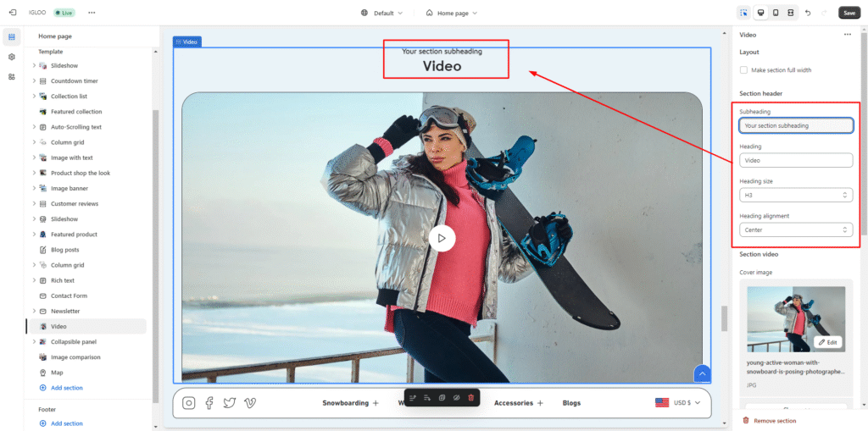Click the Save button

click(x=849, y=13)
